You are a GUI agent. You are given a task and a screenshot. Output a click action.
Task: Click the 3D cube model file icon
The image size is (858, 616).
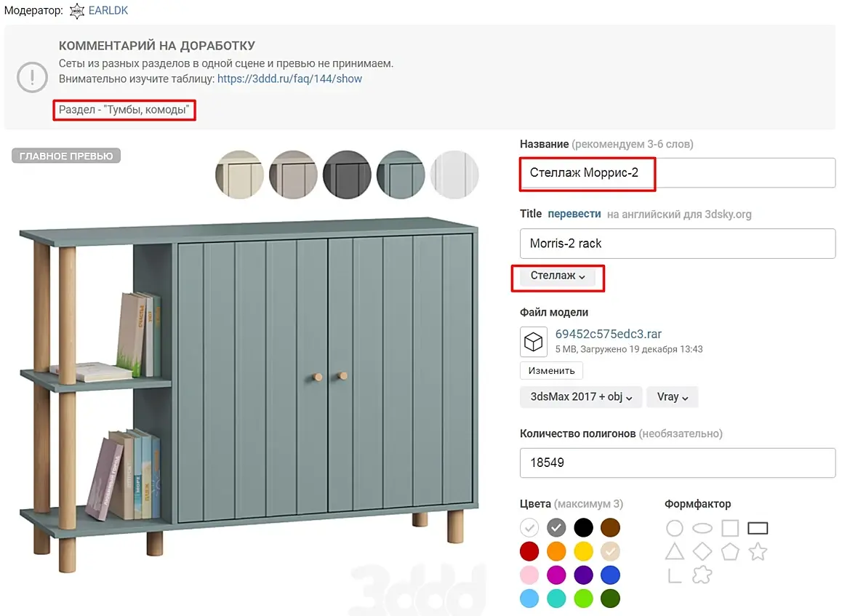tap(534, 342)
